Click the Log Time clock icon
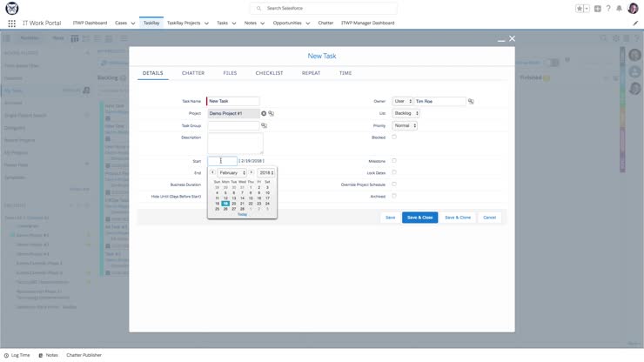 point(6,355)
